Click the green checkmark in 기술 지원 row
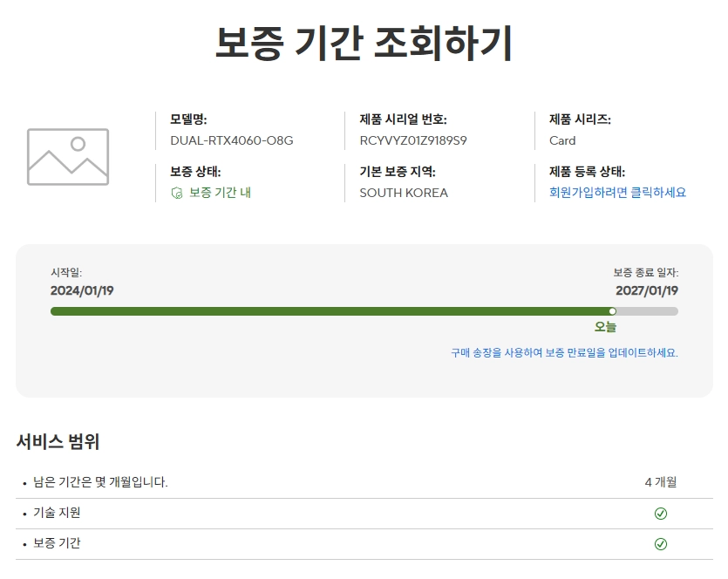Screen dimensions: 728x579 point(661,513)
